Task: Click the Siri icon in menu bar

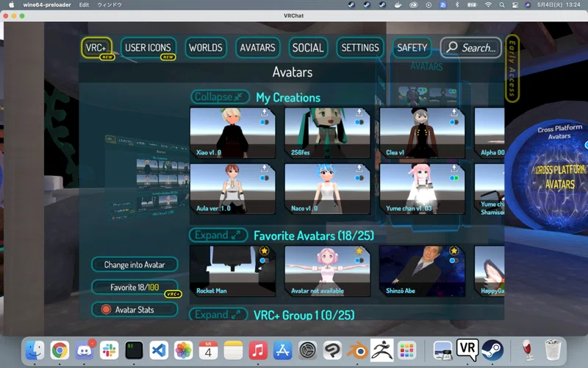Action: (x=528, y=5)
